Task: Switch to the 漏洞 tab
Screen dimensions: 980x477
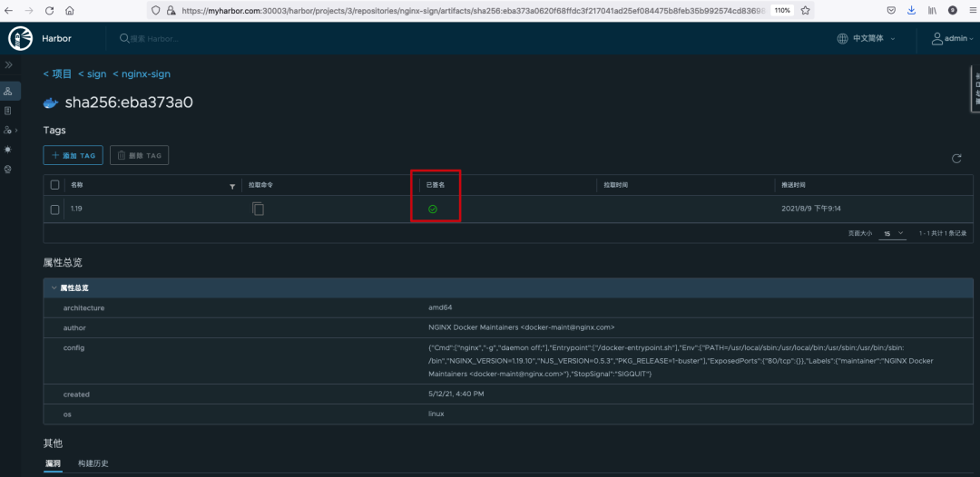Action: pyautogui.click(x=53, y=464)
